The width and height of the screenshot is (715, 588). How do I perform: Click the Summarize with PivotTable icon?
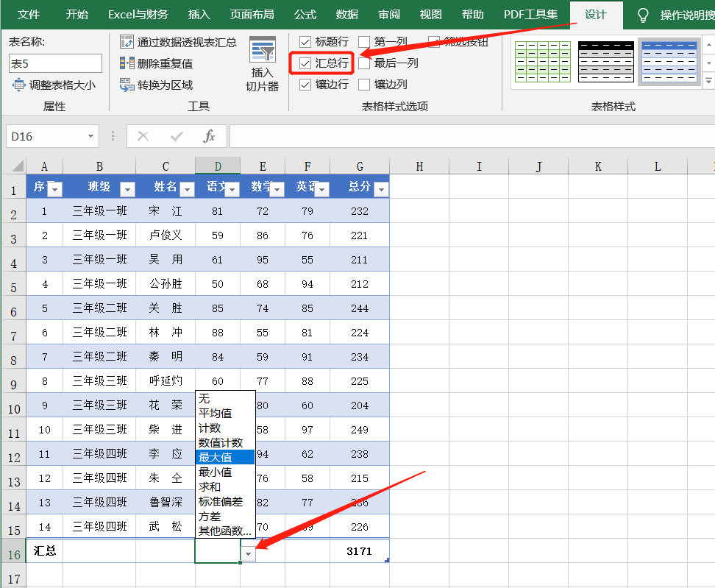click(127, 43)
